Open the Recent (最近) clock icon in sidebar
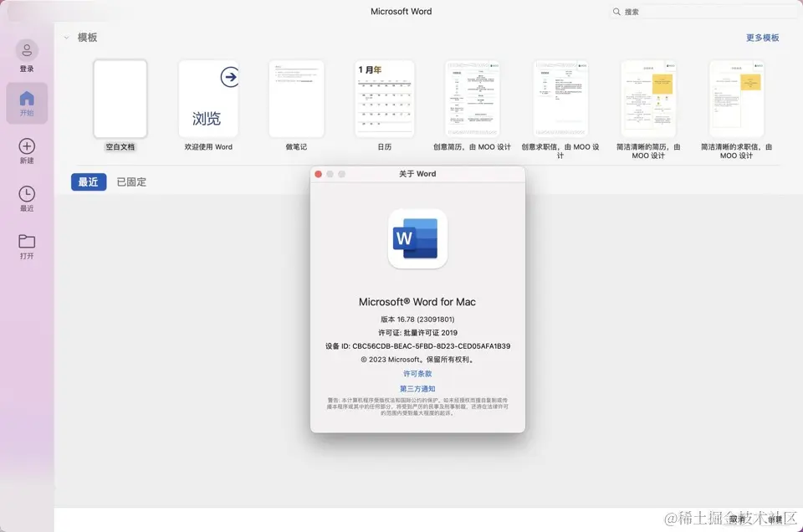 pos(27,193)
